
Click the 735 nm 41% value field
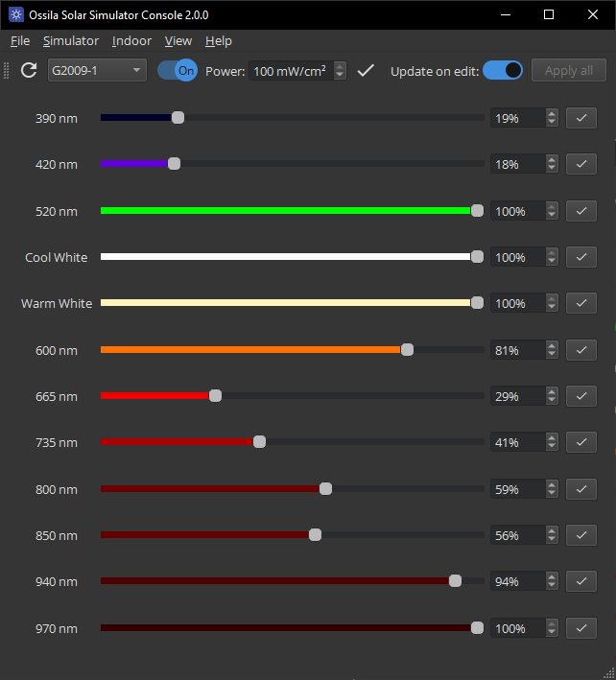(518, 442)
